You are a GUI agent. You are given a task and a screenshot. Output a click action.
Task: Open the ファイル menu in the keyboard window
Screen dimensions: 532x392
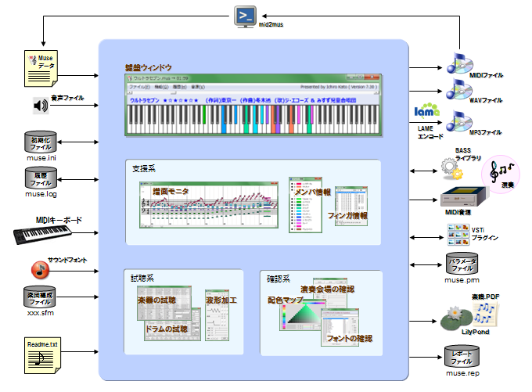click(x=137, y=87)
